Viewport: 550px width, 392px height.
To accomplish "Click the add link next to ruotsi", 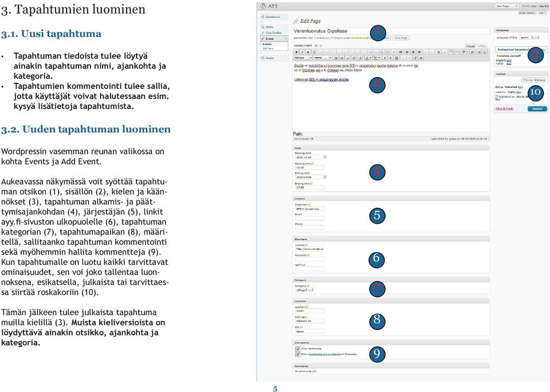I will coord(509,64).
